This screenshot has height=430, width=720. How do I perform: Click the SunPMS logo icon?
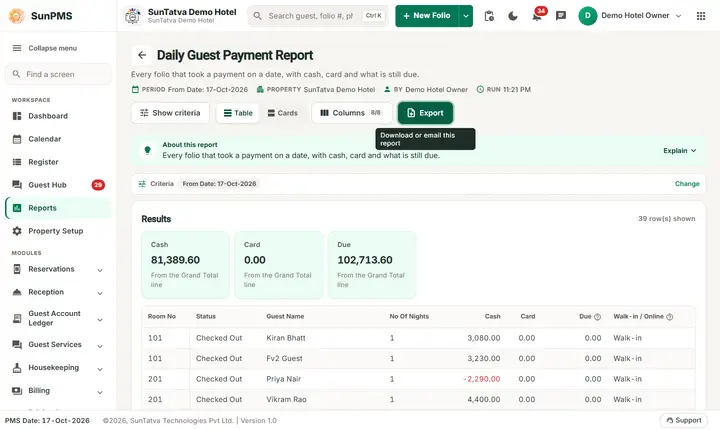17,16
